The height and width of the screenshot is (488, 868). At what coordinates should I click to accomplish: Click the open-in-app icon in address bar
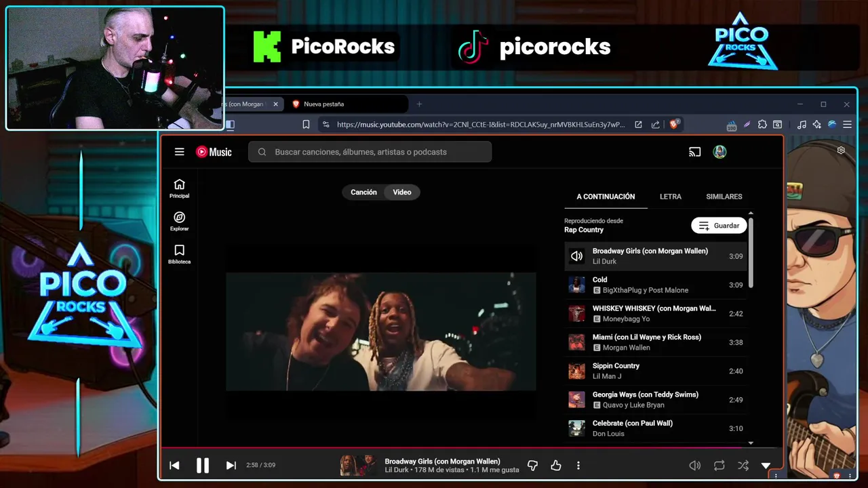pos(638,125)
